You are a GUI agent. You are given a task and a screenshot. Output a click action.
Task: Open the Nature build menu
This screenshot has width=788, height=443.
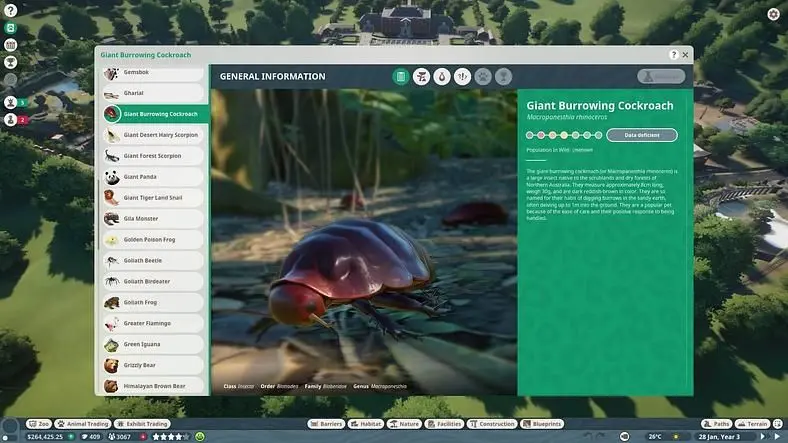(x=404, y=424)
